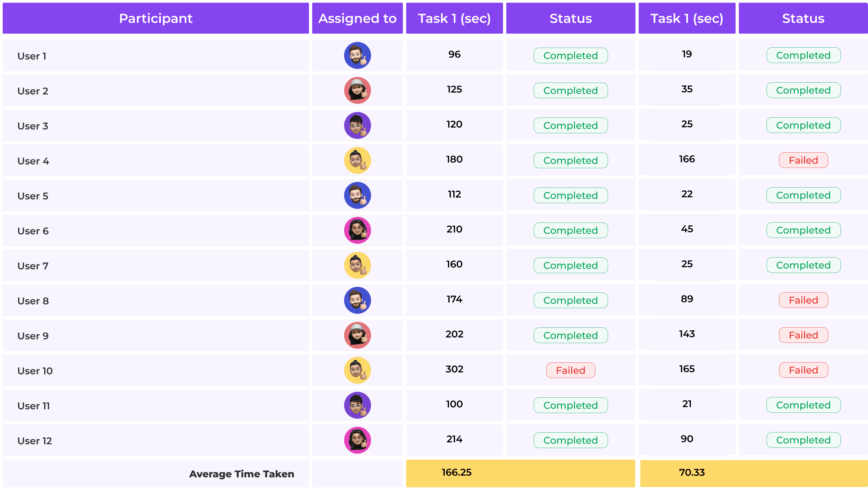The image size is (868, 490).
Task: Click User 8's Failed status badge
Action: click(803, 300)
